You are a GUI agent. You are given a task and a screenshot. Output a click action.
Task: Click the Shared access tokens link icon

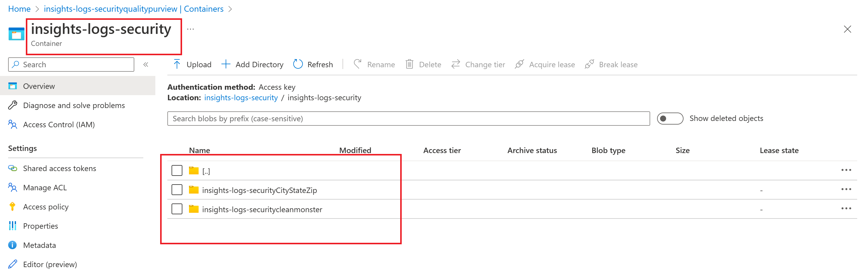(x=12, y=168)
